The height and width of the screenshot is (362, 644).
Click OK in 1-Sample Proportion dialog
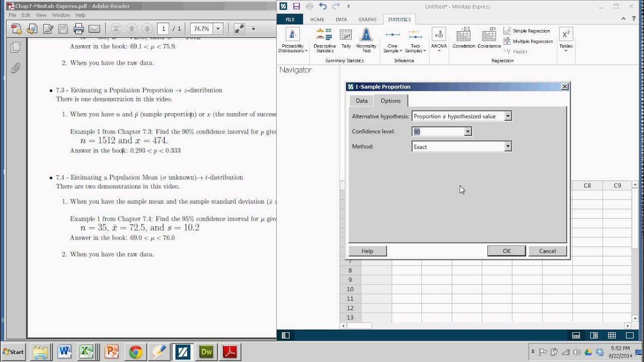pos(507,251)
